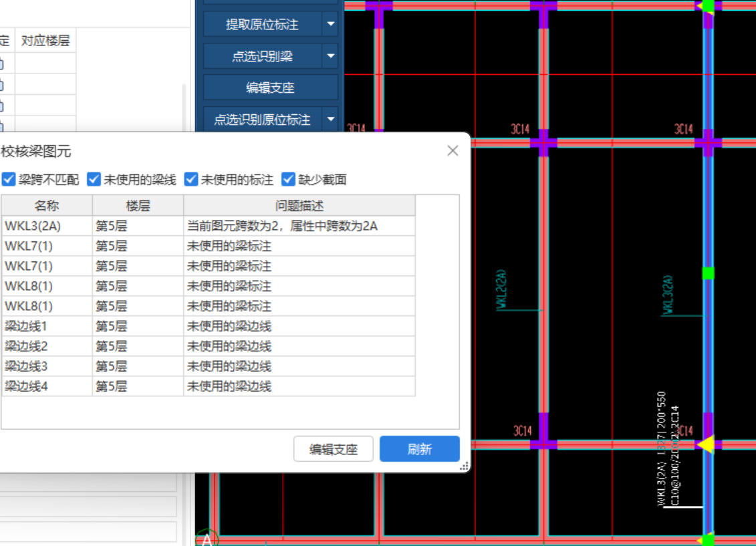The height and width of the screenshot is (546, 756).
Task: Uncheck the 缺少截面 checkbox
Action: [x=287, y=179]
